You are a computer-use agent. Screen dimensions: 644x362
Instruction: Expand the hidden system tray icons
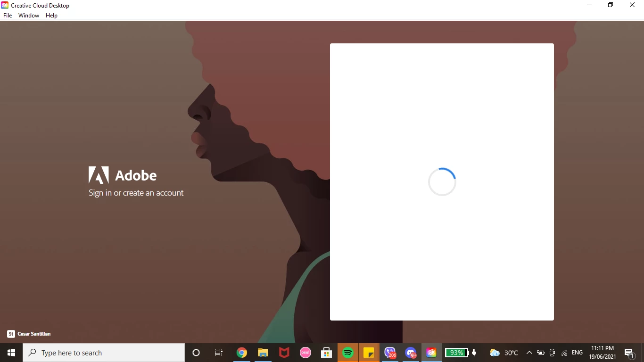click(529, 353)
